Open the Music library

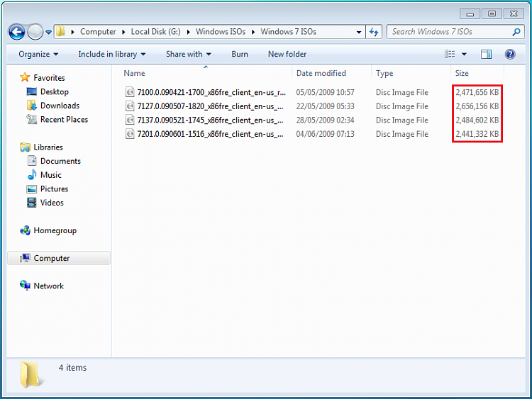coord(51,175)
